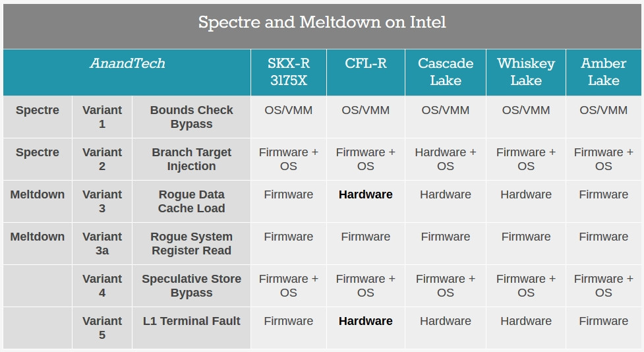Select the Speculative Store Bypass cell

point(191,286)
